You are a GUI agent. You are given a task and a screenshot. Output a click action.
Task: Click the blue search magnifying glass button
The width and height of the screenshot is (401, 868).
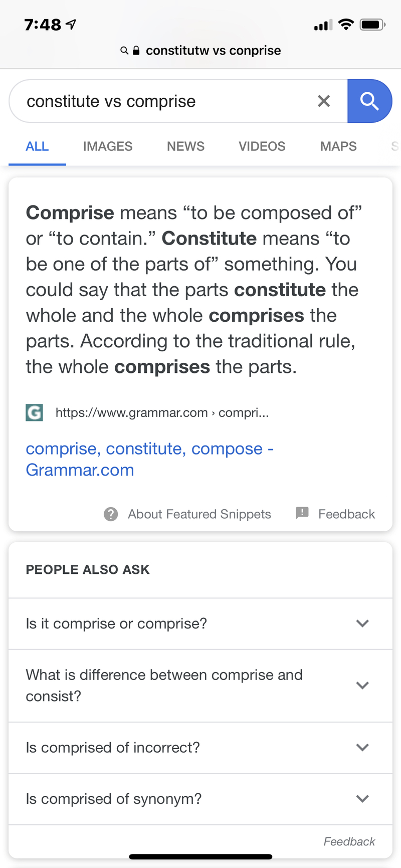370,101
